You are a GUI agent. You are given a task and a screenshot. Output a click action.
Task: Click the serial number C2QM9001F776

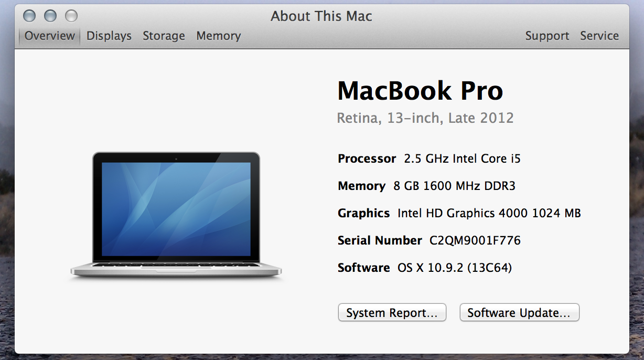click(x=475, y=240)
